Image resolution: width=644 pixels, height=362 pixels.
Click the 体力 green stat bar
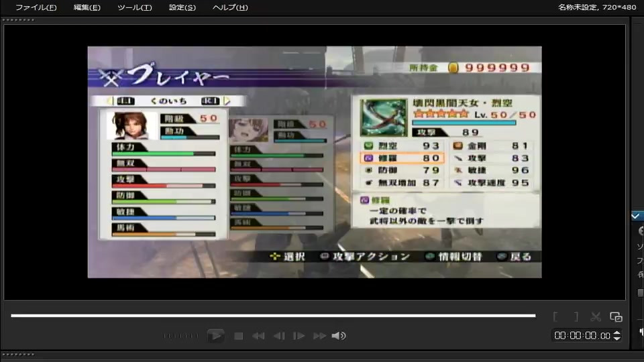164,154
